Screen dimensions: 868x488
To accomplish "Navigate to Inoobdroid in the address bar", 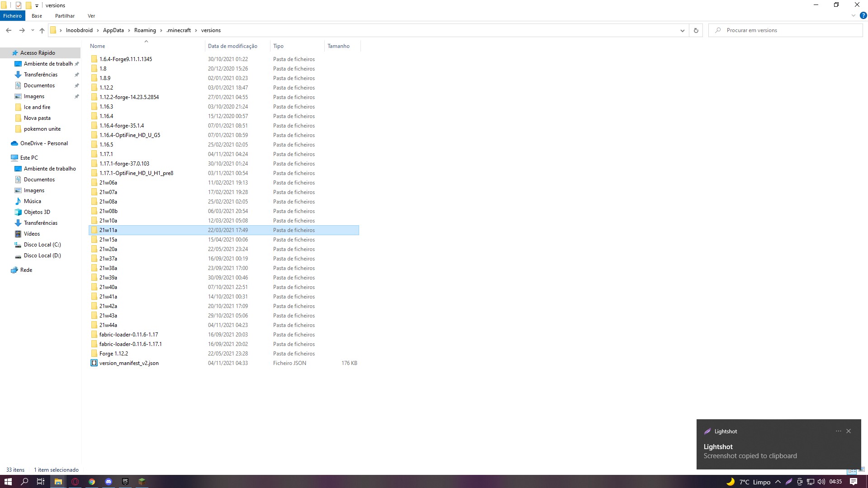I will pyautogui.click(x=79, y=30).
